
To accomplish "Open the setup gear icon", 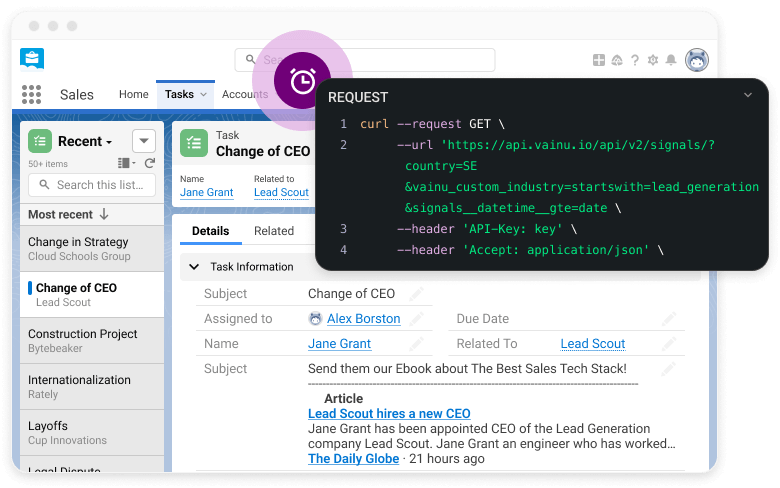I will pyautogui.click(x=653, y=60).
